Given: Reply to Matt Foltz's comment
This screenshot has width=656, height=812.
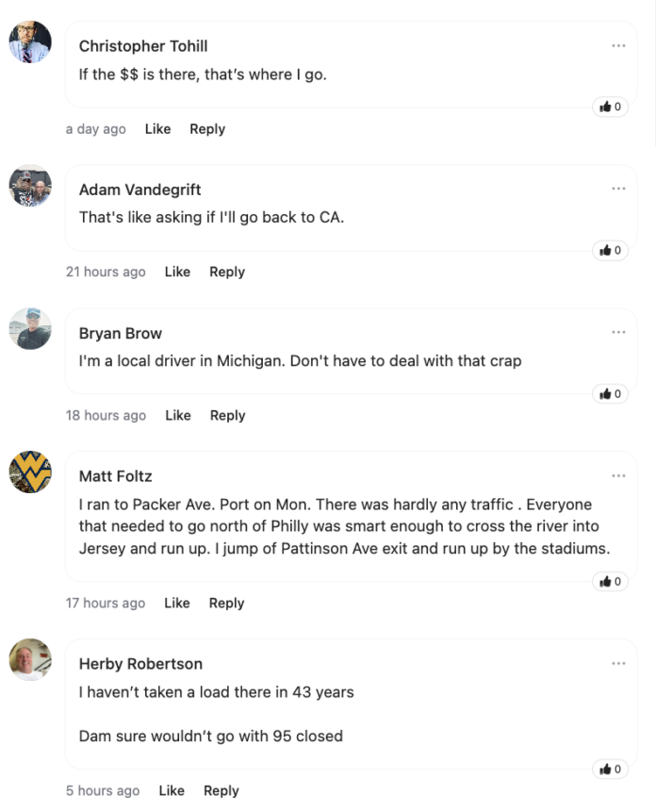Looking at the screenshot, I should [x=226, y=603].
